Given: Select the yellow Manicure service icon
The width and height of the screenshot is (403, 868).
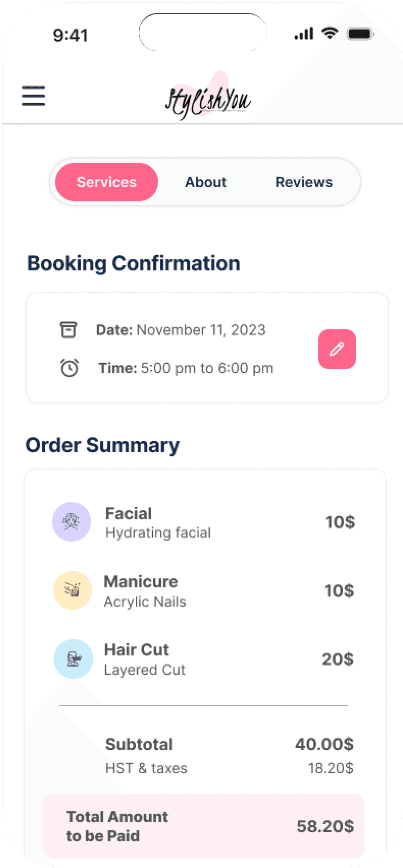Looking at the screenshot, I should 72,590.
